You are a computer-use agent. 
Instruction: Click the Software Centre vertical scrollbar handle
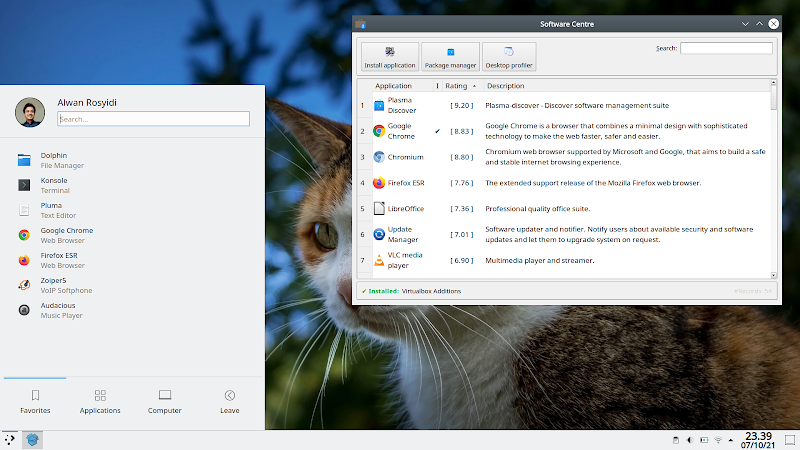coord(773,97)
